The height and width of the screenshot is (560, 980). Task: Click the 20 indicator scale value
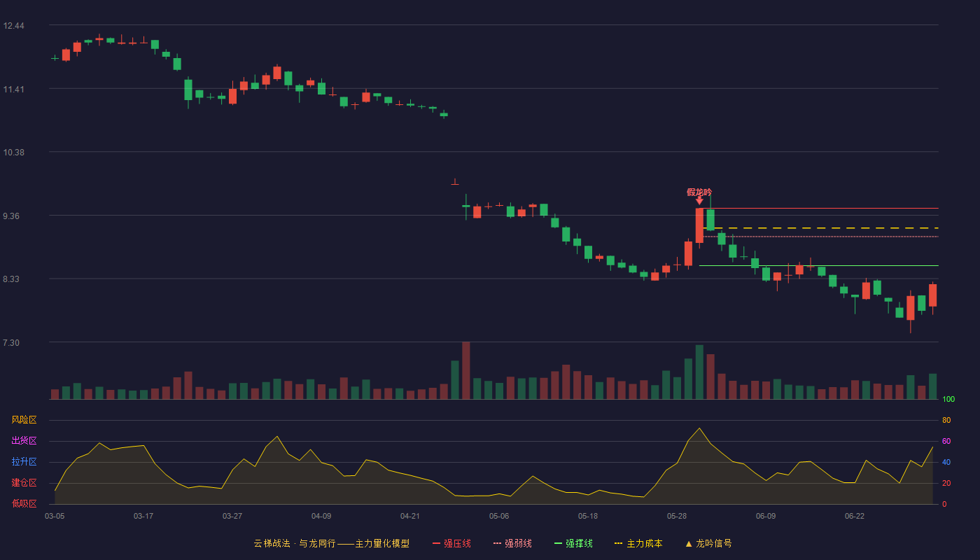[x=946, y=483]
